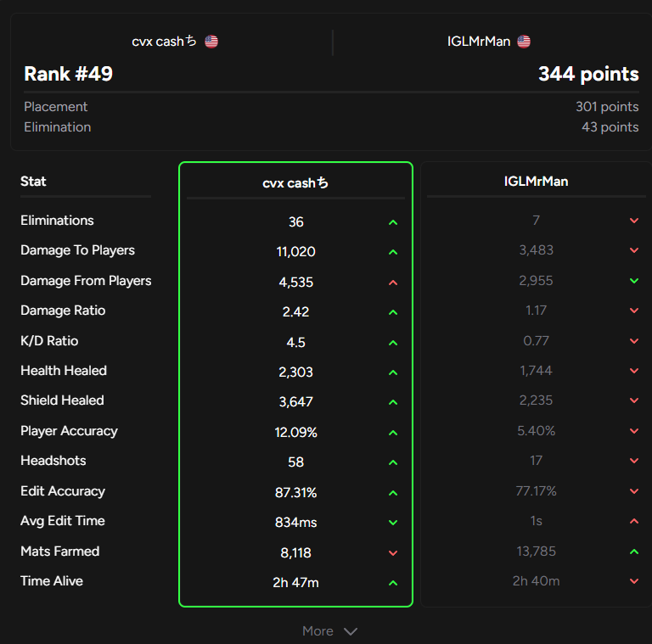
Task: Click red down arrow for IGLMrMan Eliminations
Action: click(x=634, y=221)
